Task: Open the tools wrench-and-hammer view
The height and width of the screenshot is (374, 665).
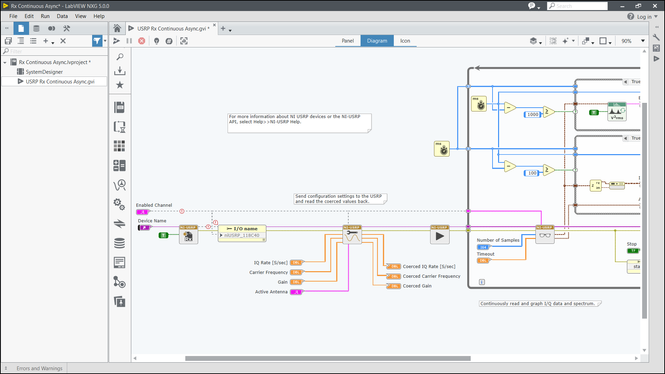Action: click(x=67, y=28)
